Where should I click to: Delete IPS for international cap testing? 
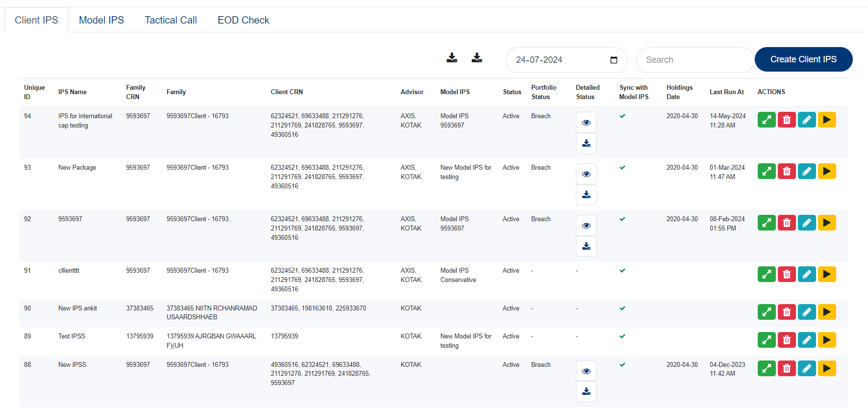[x=787, y=120]
